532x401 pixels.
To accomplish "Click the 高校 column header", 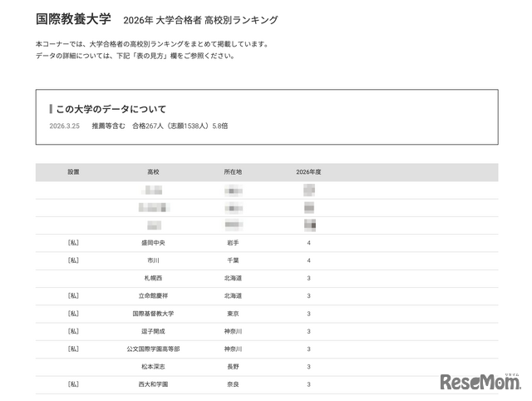I will [x=153, y=172].
